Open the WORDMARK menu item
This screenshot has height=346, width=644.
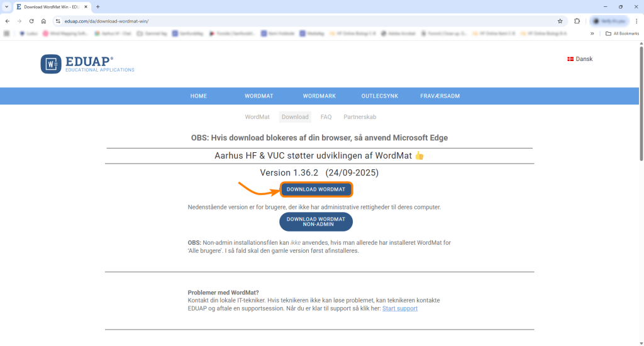click(x=319, y=96)
